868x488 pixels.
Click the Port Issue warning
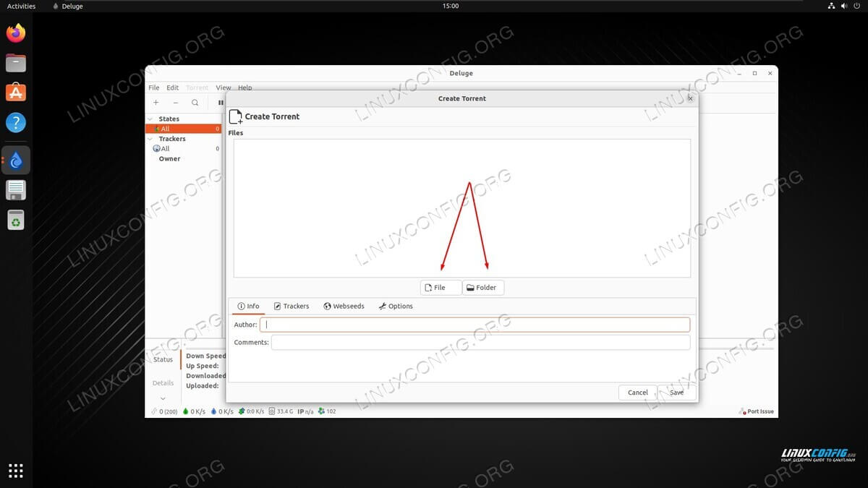pyautogui.click(x=757, y=411)
